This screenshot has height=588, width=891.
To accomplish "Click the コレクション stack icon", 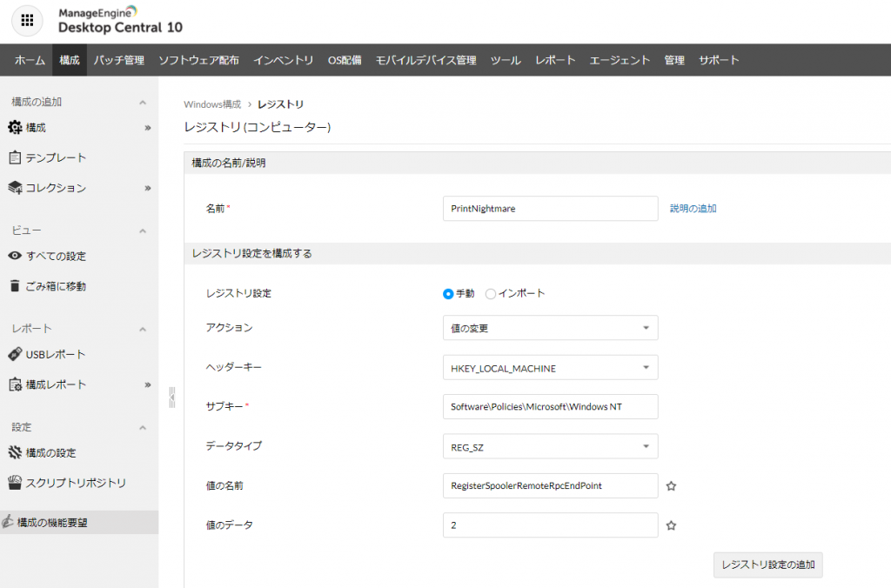I will click(x=15, y=188).
